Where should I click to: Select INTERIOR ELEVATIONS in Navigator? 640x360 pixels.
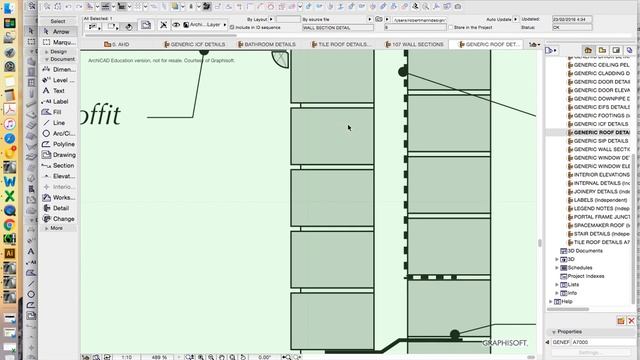pos(599,175)
